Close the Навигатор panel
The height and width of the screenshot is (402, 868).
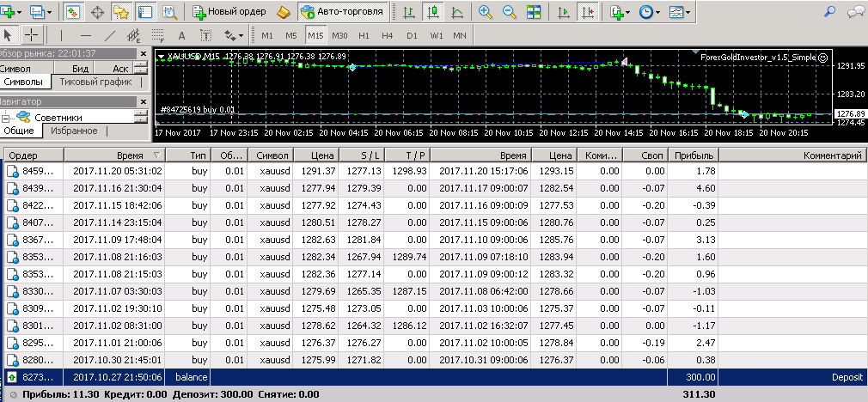click(x=144, y=101)
